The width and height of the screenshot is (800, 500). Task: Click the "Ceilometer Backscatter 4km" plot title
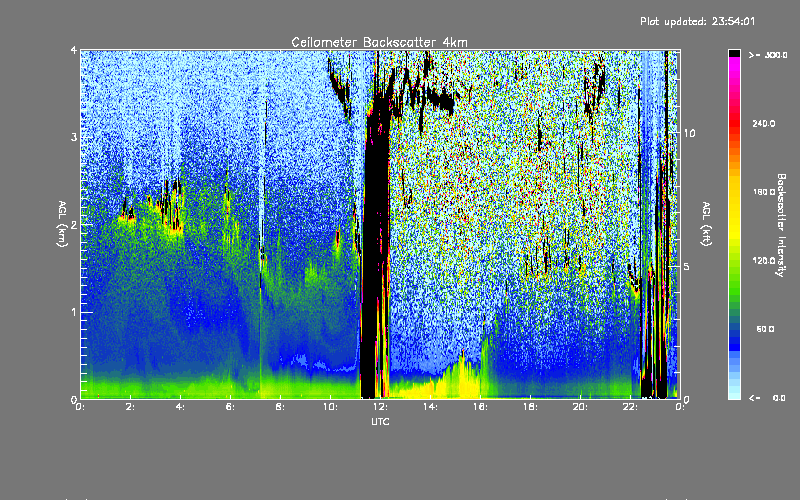point(379,42)
